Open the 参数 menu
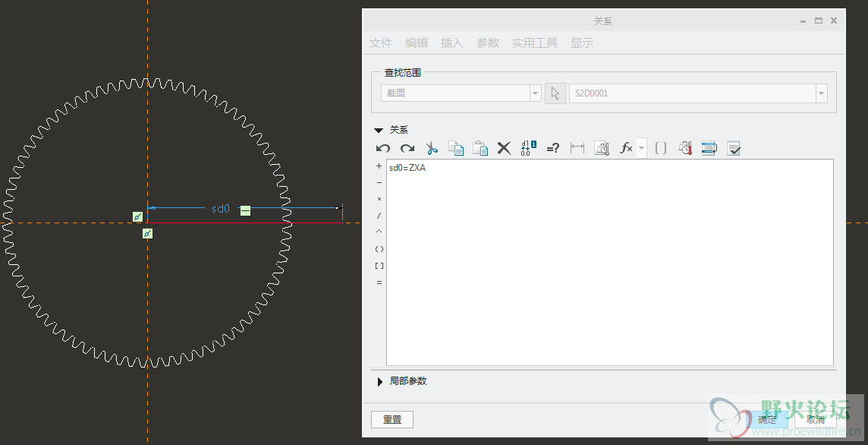The height and width of the screenshot is (445, 868). (x=488, y=43)
